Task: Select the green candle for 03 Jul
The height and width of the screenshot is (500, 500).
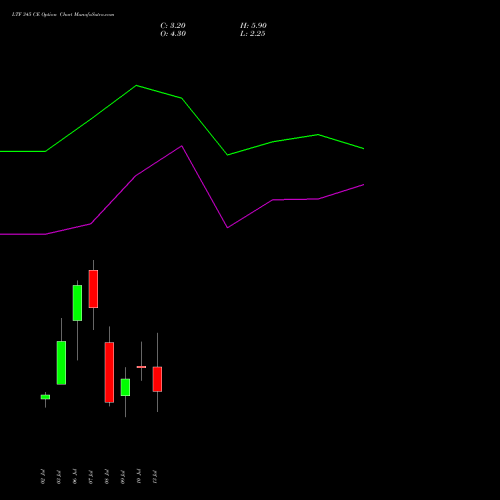Action: coord(61,363)
